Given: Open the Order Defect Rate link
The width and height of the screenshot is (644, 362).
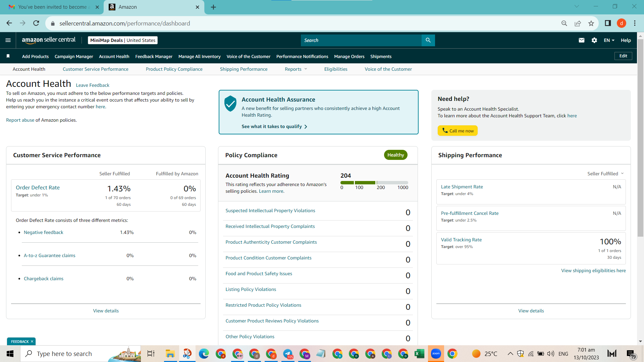Looking at the screenshot, I should [38, 188].
